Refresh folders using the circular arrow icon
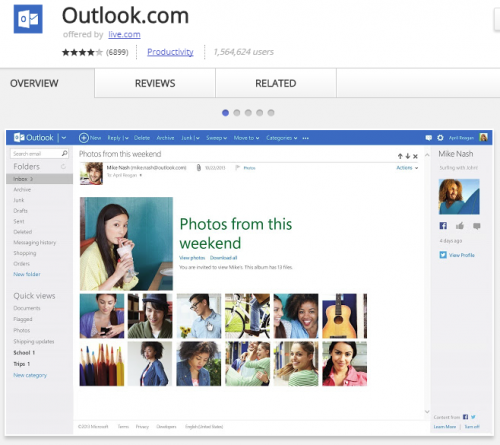Screen dimensions: 500x445 (x=63, y=166)
